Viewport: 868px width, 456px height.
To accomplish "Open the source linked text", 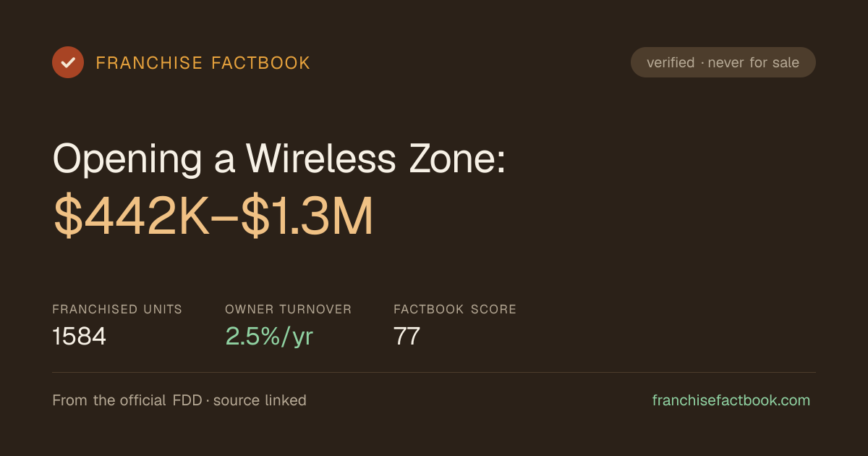I will coord(260,400).
